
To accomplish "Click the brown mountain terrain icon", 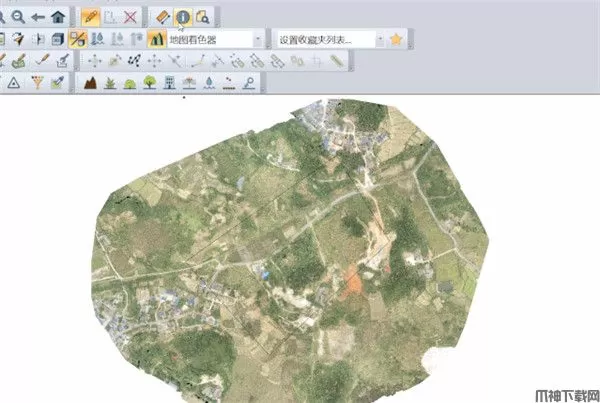I will click(89, 83).
